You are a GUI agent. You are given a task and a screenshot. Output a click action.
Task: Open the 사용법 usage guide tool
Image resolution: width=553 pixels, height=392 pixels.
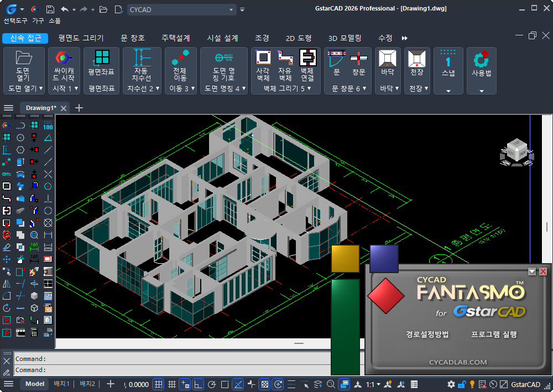(481, 64)
